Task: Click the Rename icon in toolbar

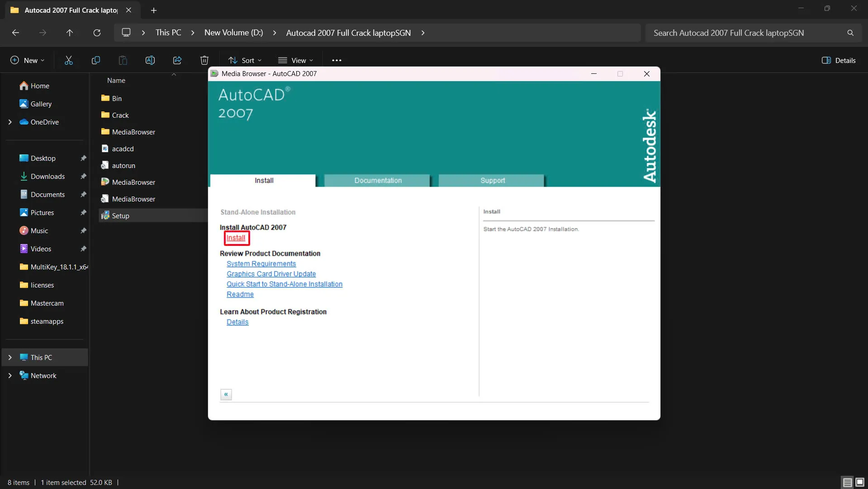Action: tap(150, 60)
